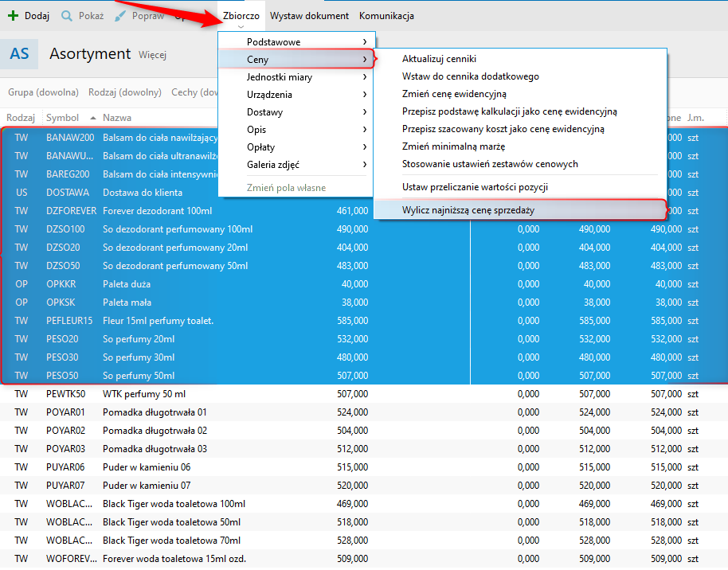Sort by the Rodzaj column header
Viewport: 728px width, 570px height.
click(21, 118)
